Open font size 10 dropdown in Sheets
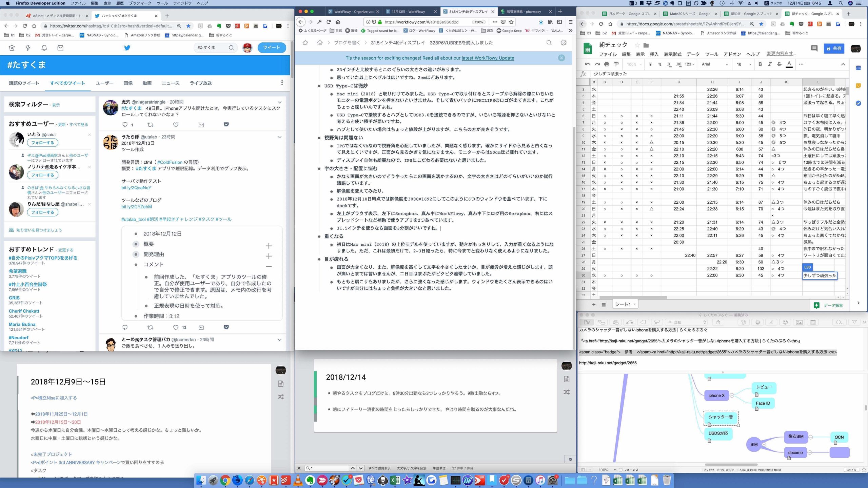 pyautogui.click(x=743, y=64)
